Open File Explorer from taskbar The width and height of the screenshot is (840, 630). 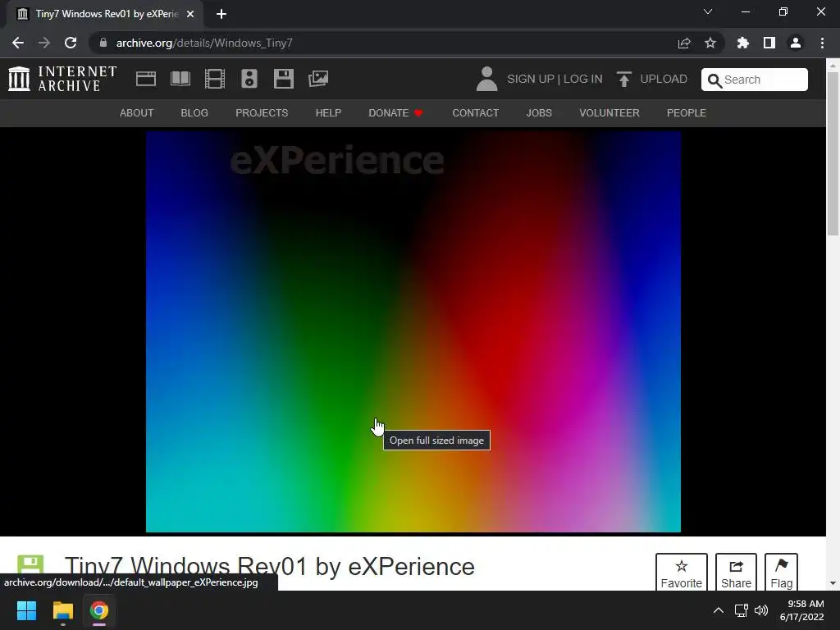click(62, 610)
